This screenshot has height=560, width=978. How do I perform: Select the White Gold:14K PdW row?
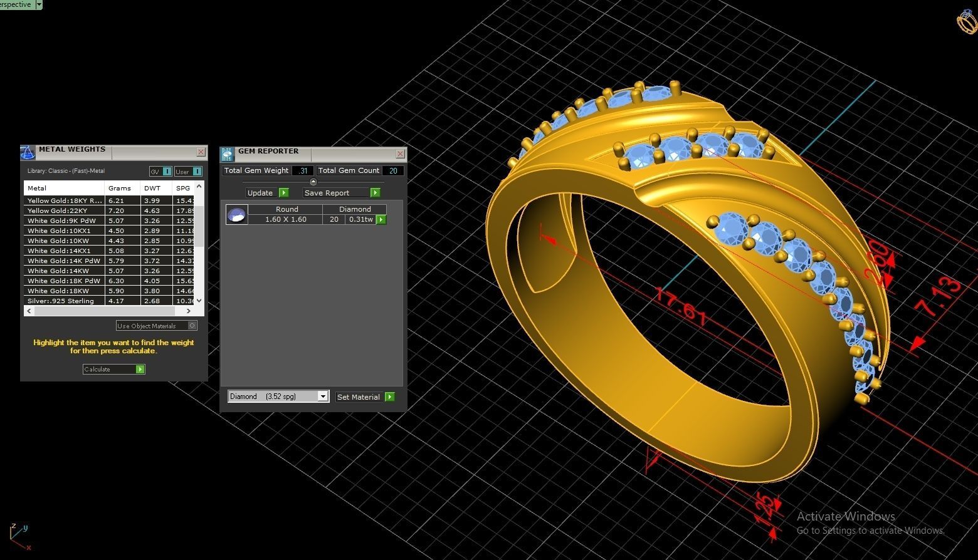(109, 261)
